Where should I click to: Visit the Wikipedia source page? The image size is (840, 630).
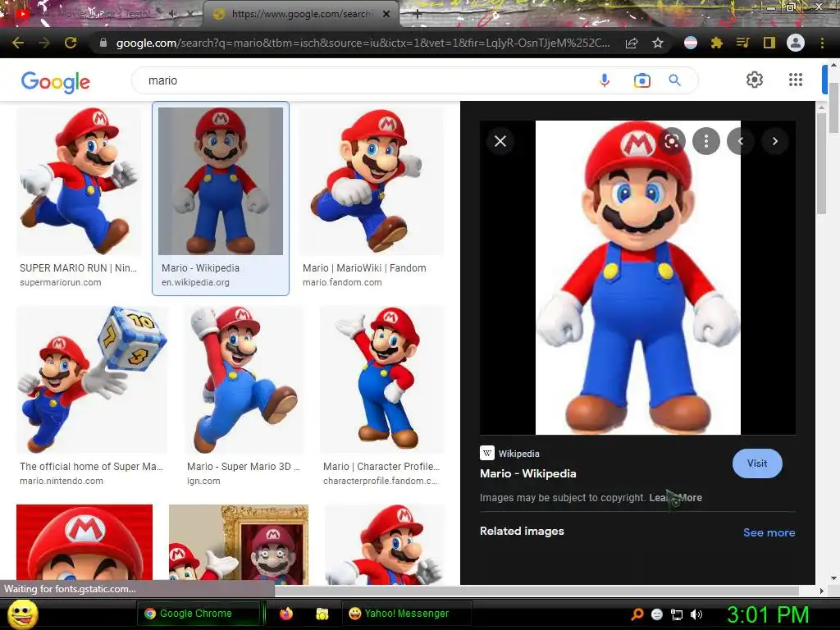point(757,463)
